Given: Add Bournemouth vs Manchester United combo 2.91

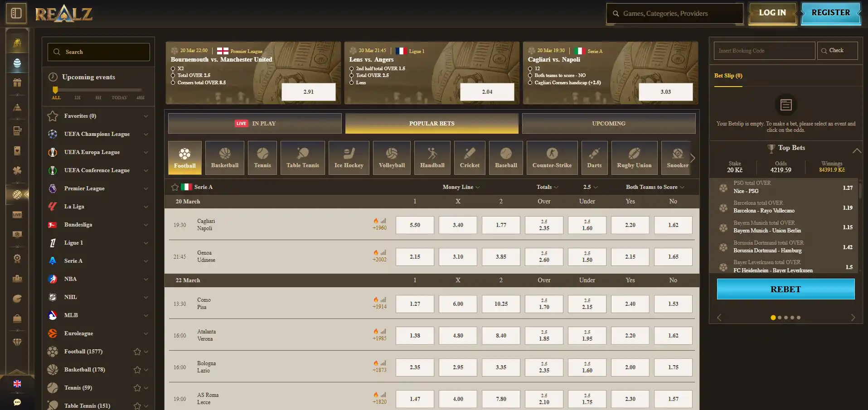Looking at the screenshot, I should tap(309, 92).
